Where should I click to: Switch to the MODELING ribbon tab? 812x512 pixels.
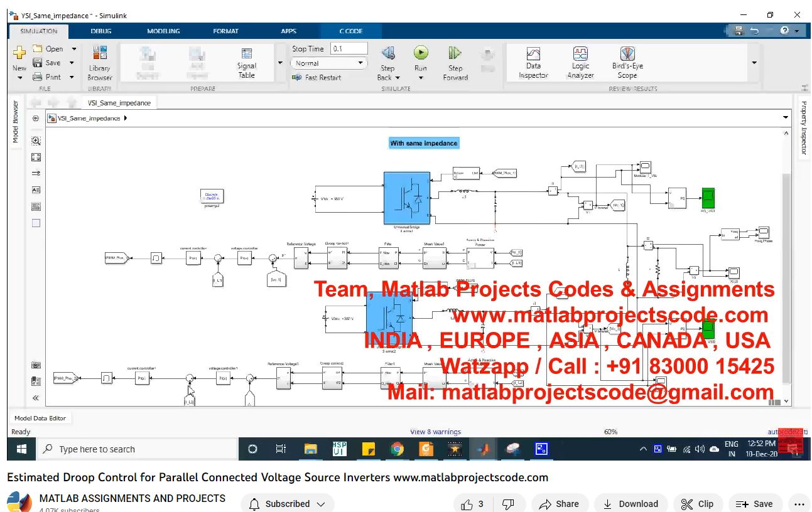tap(163, 31)
